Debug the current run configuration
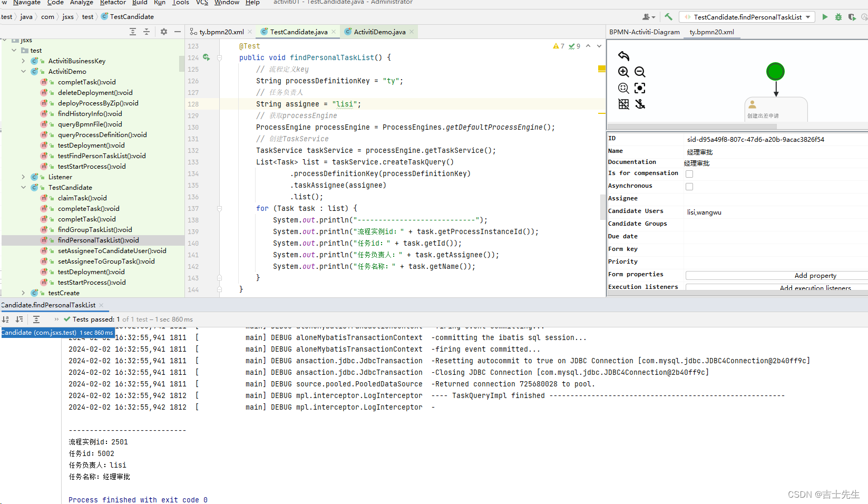Image resolution: width=868 pixels, height=504 pixels. pyautogui.click(x=838, y=17)
